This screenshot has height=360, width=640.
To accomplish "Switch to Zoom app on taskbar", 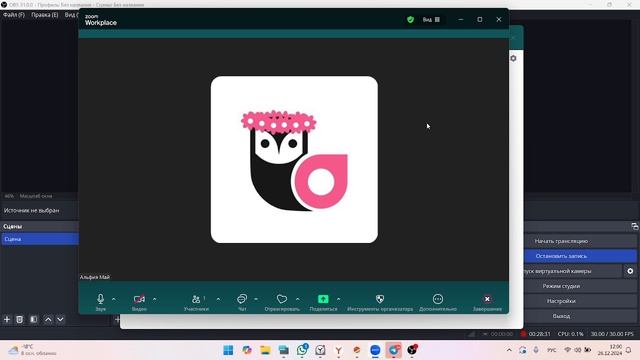I will (375, 350).
